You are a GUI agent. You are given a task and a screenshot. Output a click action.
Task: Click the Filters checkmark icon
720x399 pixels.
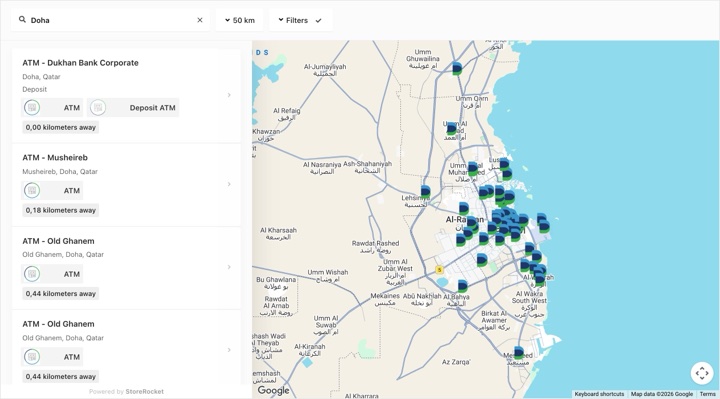[319, 21]
